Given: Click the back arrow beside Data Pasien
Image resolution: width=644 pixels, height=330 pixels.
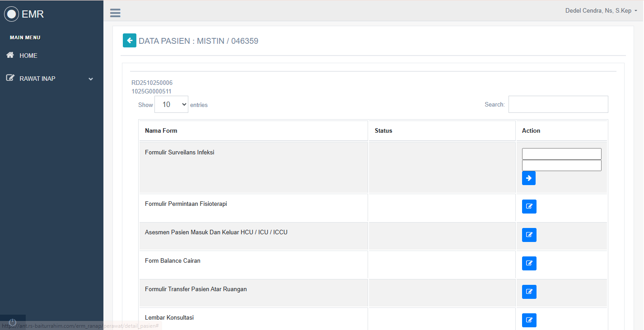Looking at the screenshot, I should click(130, 41).
